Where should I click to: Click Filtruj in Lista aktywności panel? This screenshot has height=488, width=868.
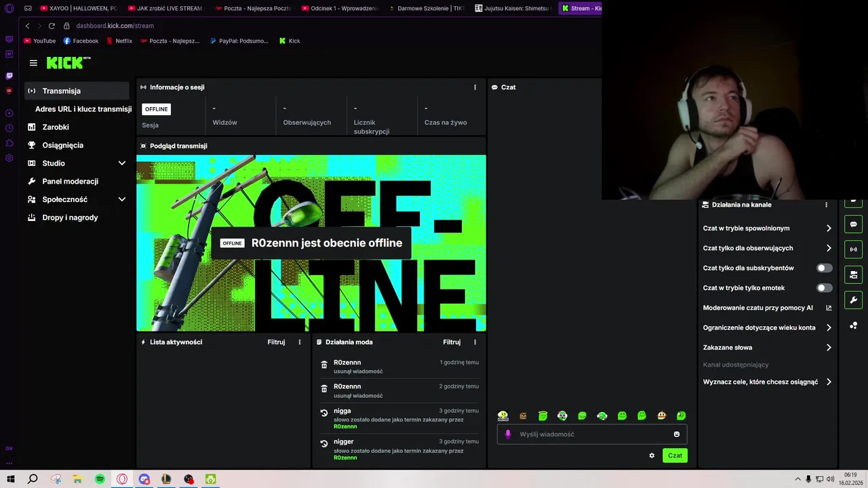[276, 342]
